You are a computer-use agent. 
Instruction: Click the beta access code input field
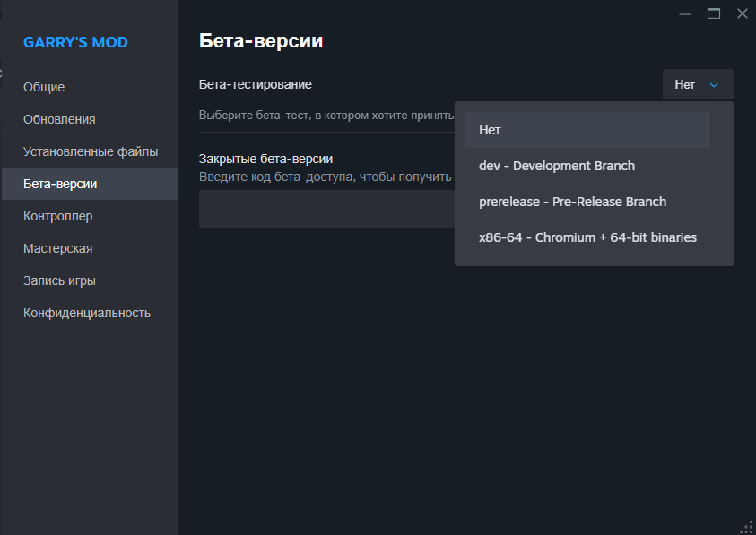[x=327, y=209]
